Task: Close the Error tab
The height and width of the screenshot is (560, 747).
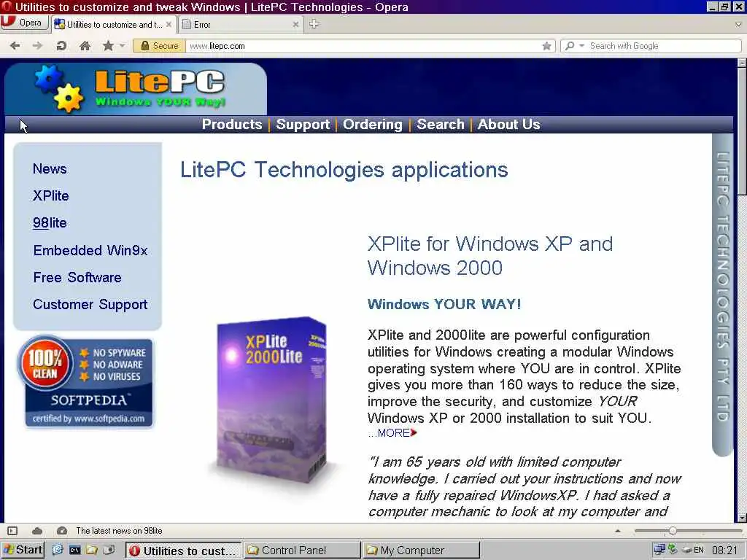Action: (x=295, y=24)
